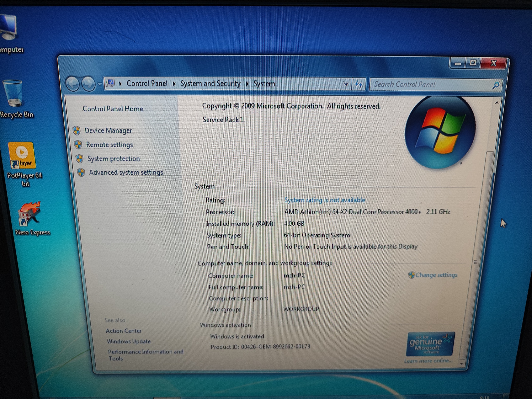Click the 'Windows is activated' text

click(237, 336)
